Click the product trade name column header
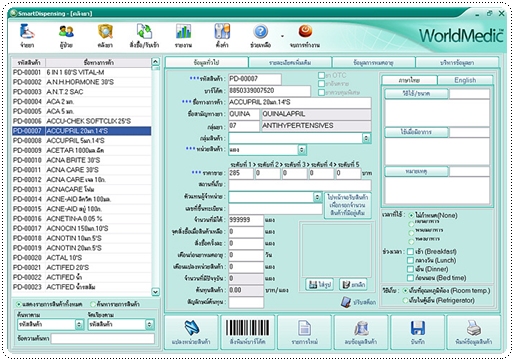 (x=98, y=62)
